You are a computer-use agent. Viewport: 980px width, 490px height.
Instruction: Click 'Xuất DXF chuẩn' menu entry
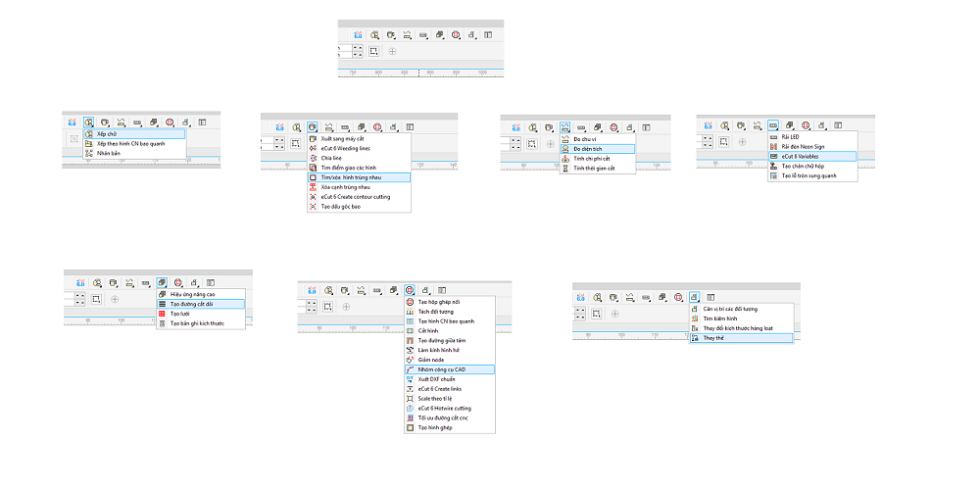tap(436, 379)
